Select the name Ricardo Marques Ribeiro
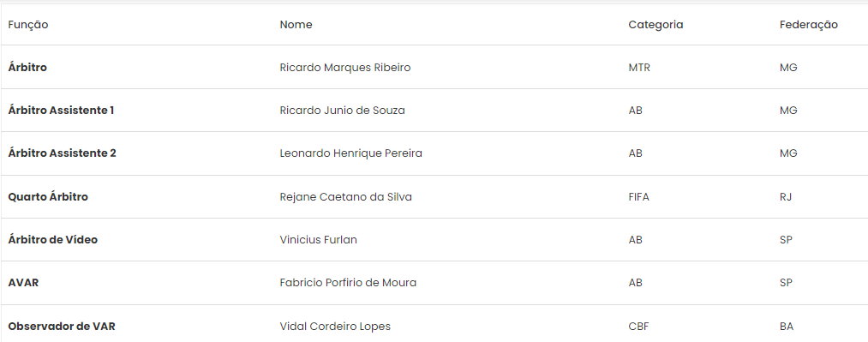 pyautogui.click(x=345, y=68)
